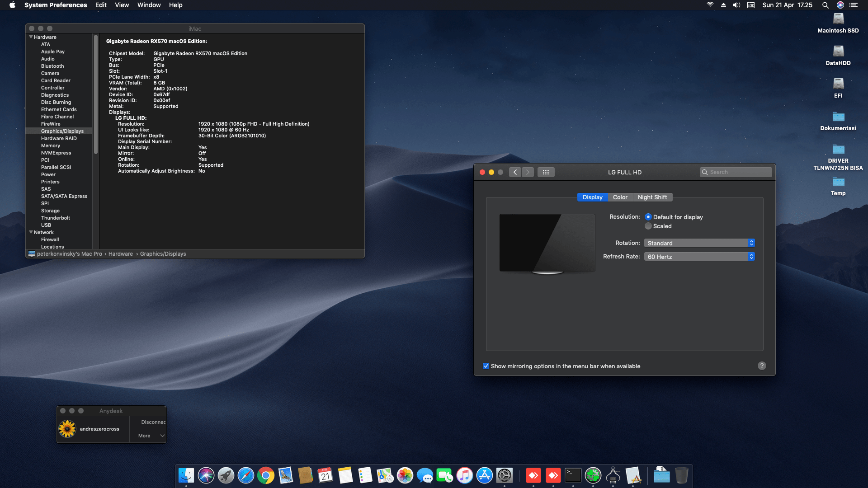Screen dimensions: 868x488
Task: Open Notification Center from menu bar
Action: pyautogui.click(x=854, y=5)
